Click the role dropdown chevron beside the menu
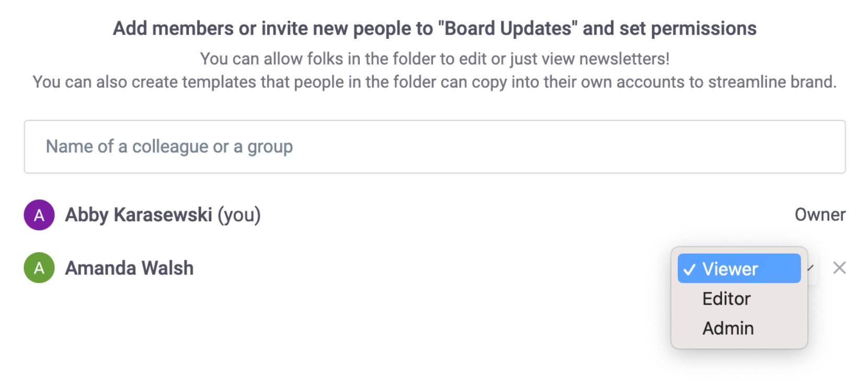This screenshot has height=381, width=868. click(810, 268)
